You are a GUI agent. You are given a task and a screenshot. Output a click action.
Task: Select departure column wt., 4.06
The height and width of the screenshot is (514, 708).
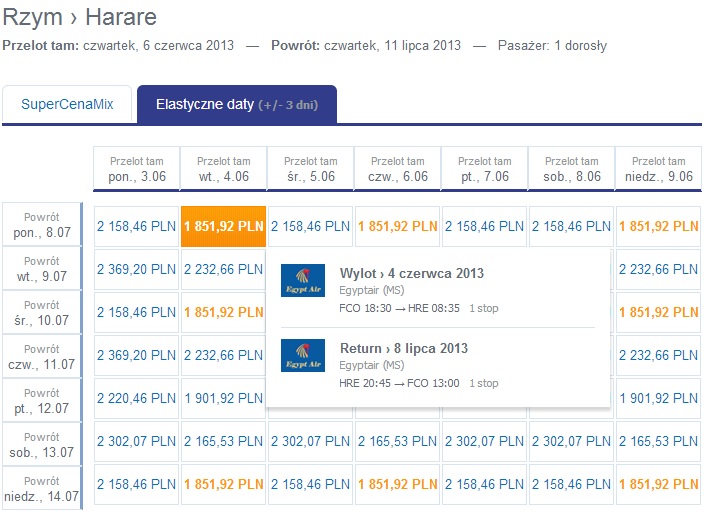click(224, 168)
